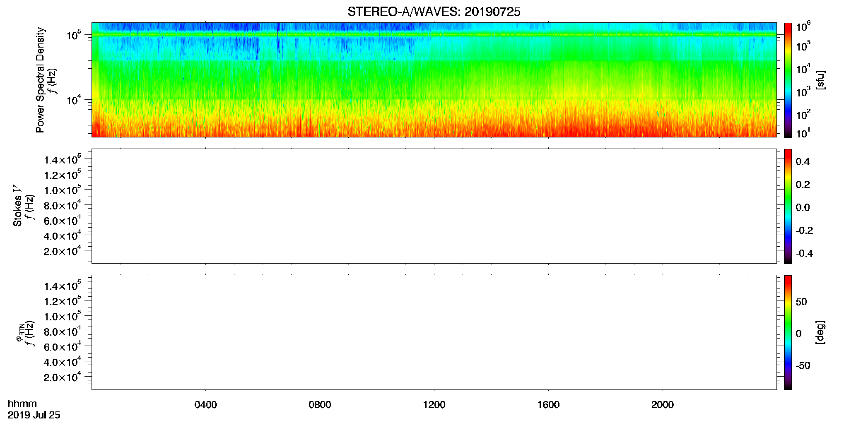Screen dimensions: 868x447
Task: Click the 0800 time tick label
Action: coord(320,405)
